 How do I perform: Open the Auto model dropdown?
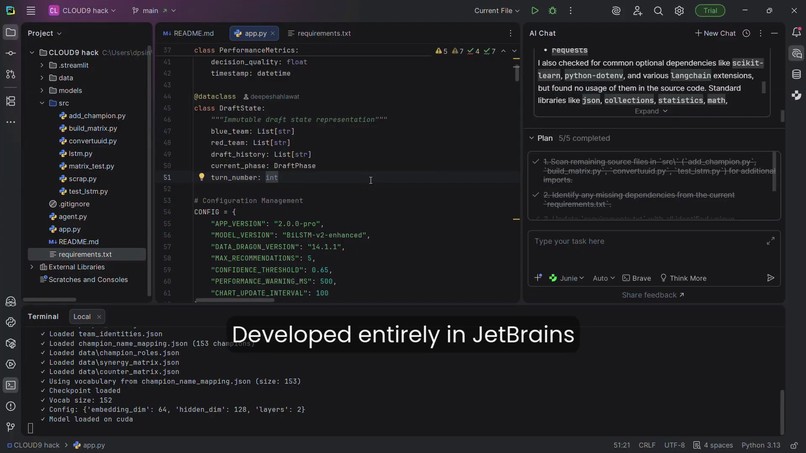point(603,278)
